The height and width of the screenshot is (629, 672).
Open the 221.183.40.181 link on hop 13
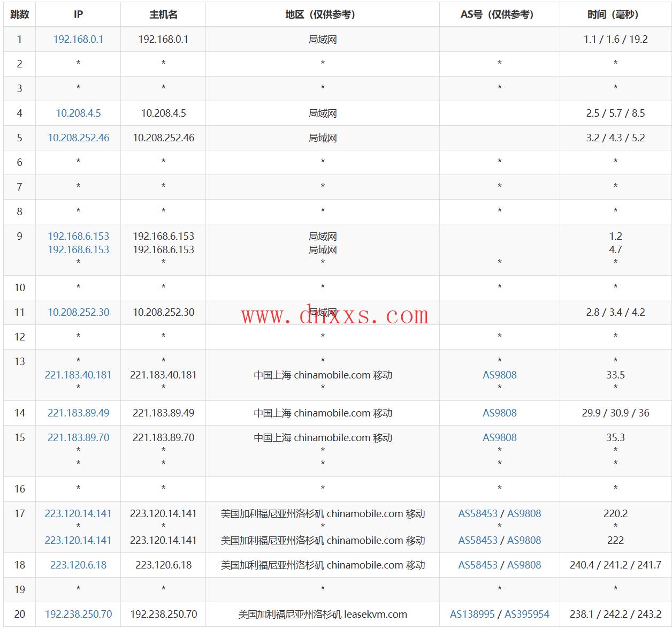pos(78,375)
